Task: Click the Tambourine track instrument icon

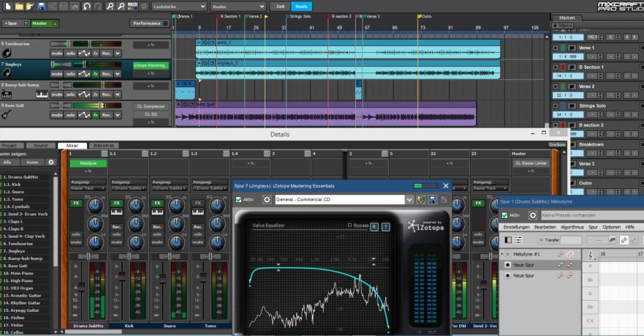Action: [7, 53]
